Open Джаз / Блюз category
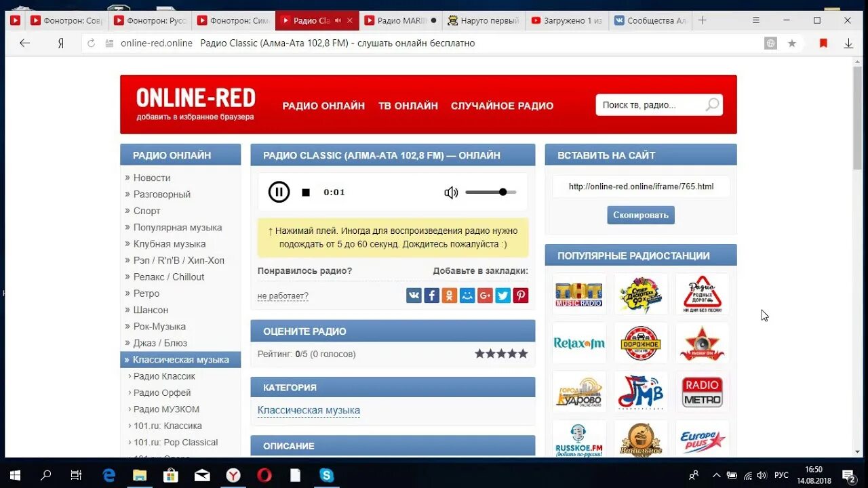Screen dimensions: 868x488 point(160,343)
